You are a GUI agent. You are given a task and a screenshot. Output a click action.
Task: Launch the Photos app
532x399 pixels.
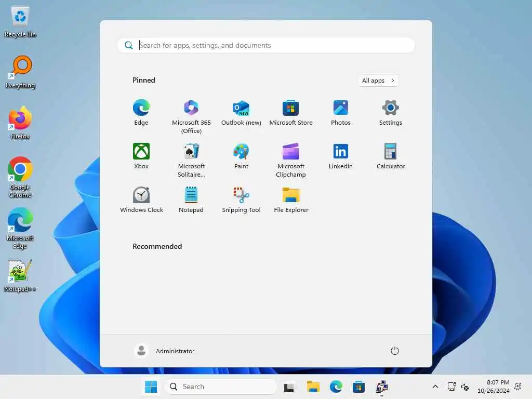pos(341,113)
